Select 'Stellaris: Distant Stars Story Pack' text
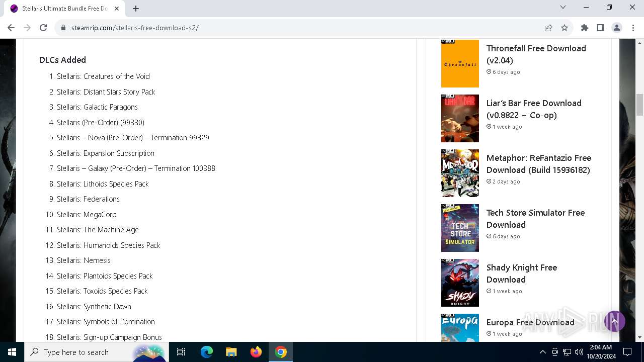Viewport: 644px width, 362px height. tap(106, 92)
